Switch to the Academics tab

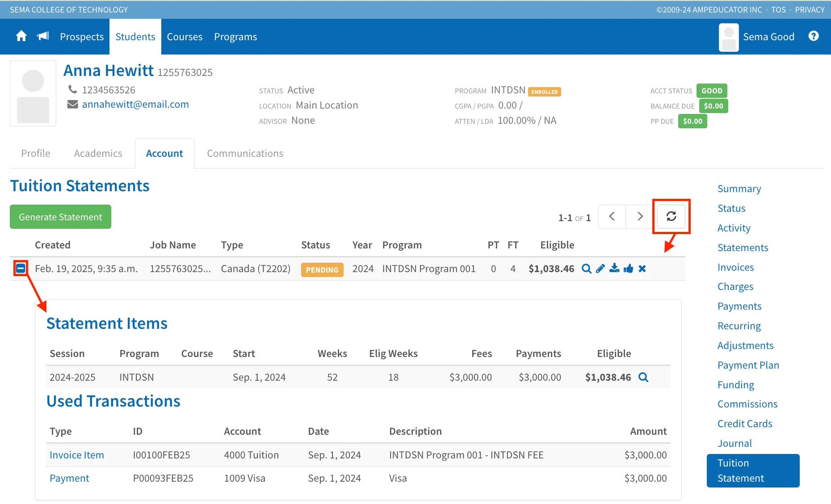click(x=98, y=153)
